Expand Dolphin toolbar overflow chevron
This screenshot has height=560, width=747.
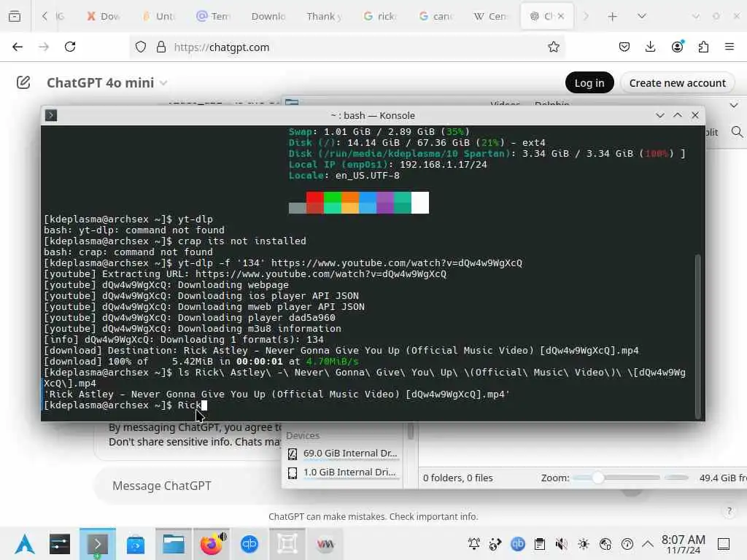(734, 105)
